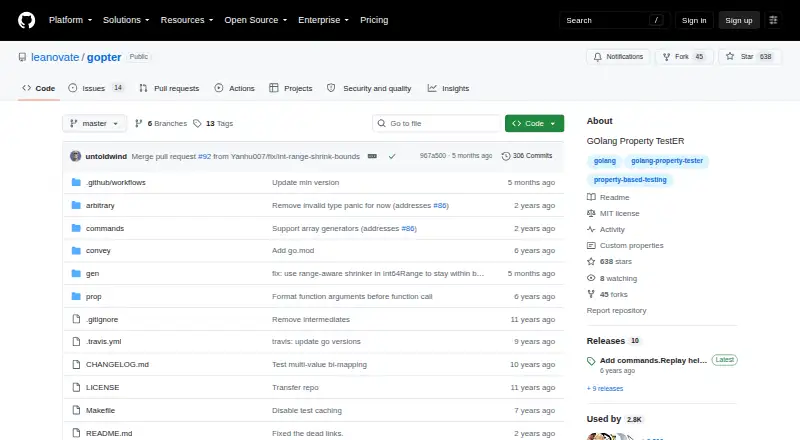Expand the Enterprise menu

coord(323,20)
